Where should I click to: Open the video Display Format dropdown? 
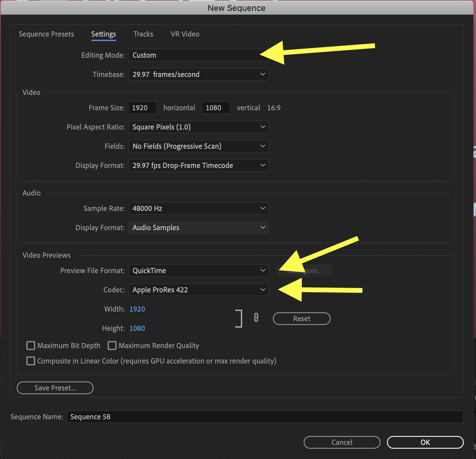pos(198,165)
